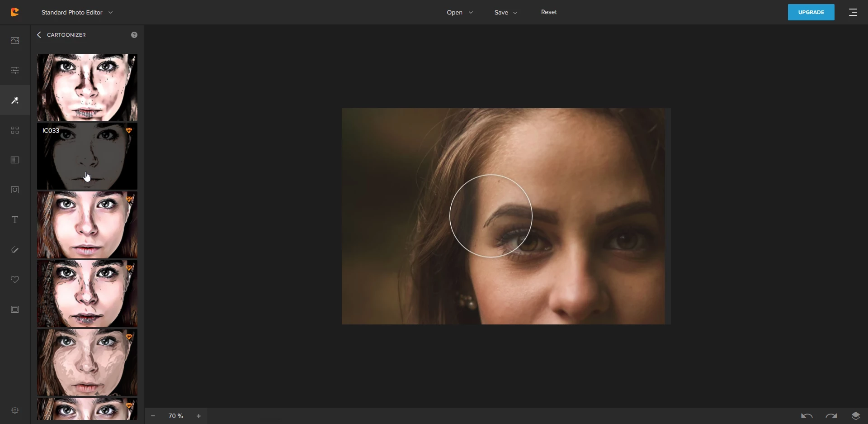Select the Effects magic wand icon
Image resolution: width=868 pixels, height=424 pixels.
15,100
